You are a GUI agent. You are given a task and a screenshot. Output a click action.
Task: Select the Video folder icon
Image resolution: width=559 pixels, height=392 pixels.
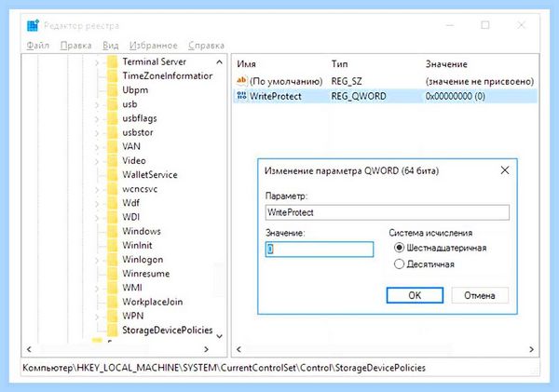113,161
